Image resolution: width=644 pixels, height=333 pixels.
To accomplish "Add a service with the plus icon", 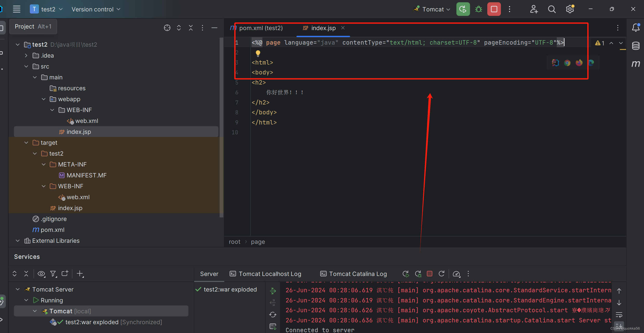I will point(80,274).
